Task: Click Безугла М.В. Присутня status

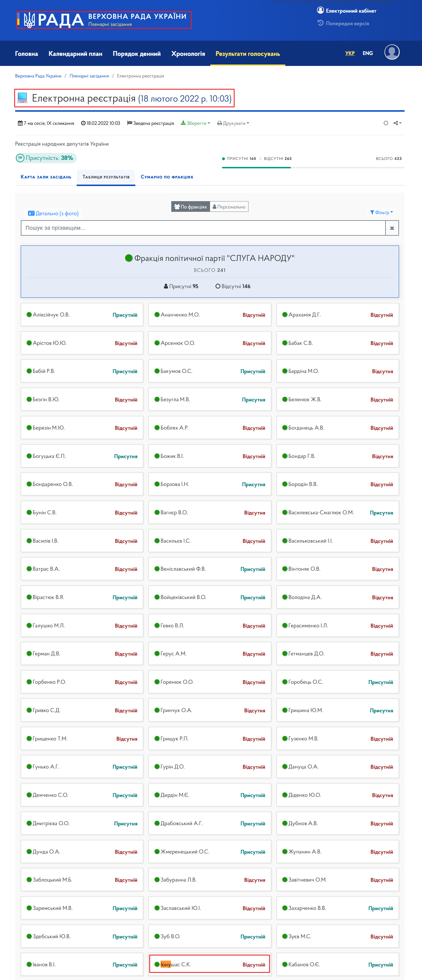Action: pos(254,400)
